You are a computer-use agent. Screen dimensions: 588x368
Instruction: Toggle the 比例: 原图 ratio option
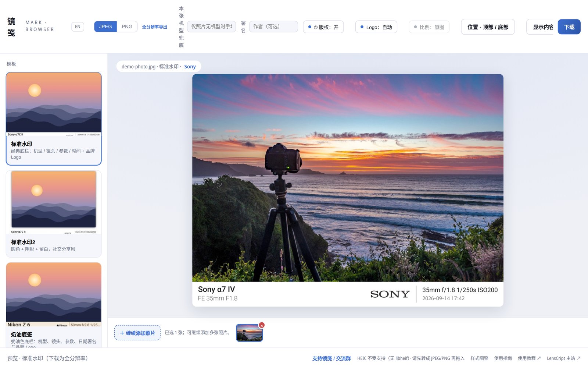tap(429, 27)
